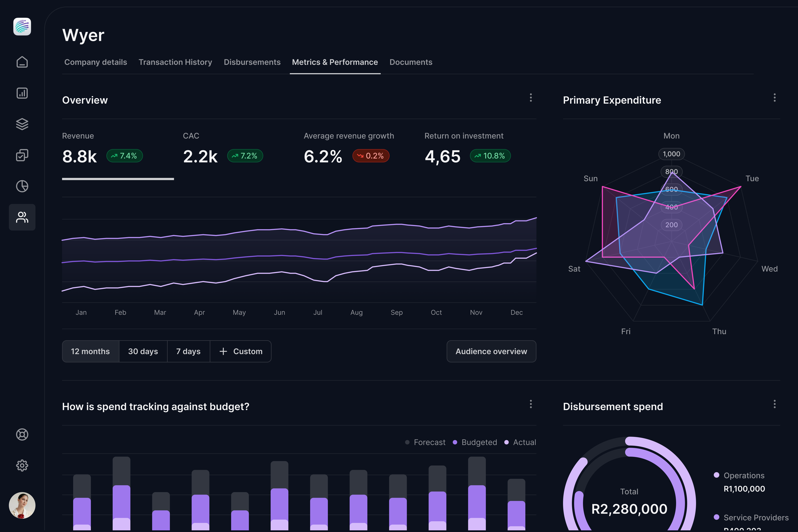Open the Home sidebar icon
The image size is (798, 532).
coord(22,62)
